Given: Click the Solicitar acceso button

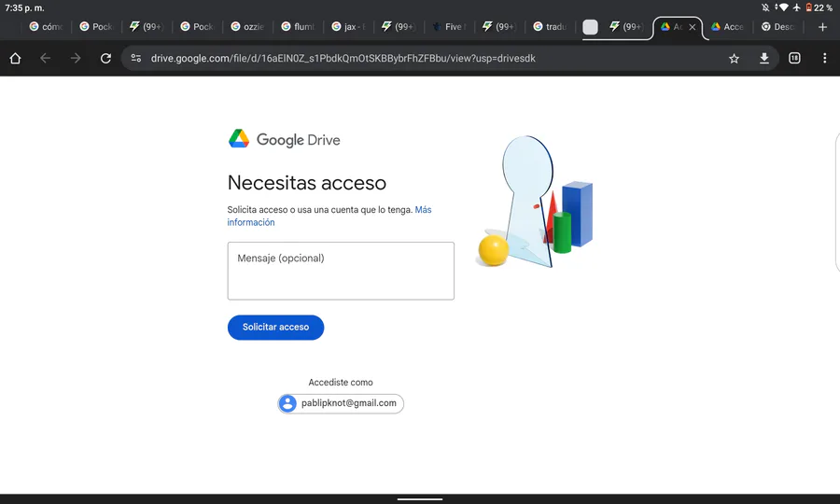Looking at the screenshot, I should [276, 328].
